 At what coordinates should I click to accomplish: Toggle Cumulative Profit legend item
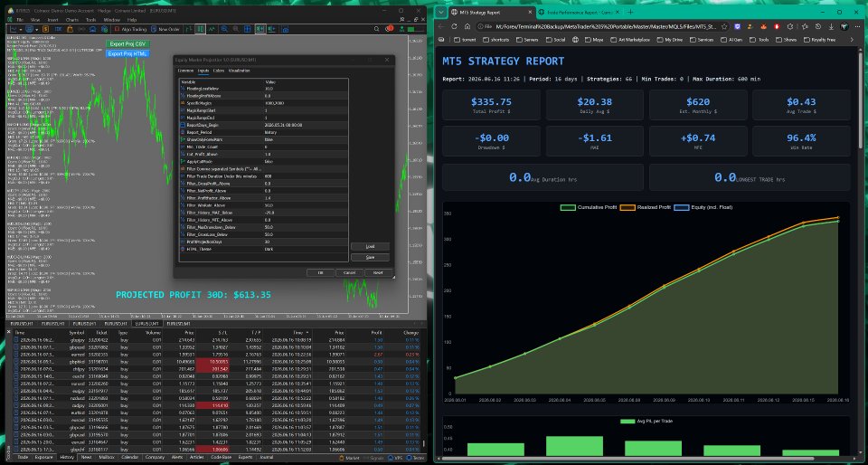(589, 207)
